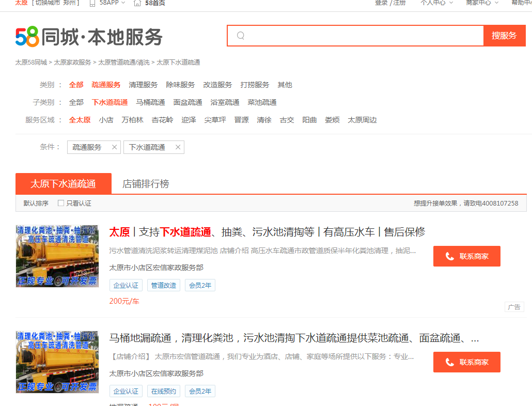
Task: Click the 在线预约 tag on the second listing
Action: coord(164,391)
